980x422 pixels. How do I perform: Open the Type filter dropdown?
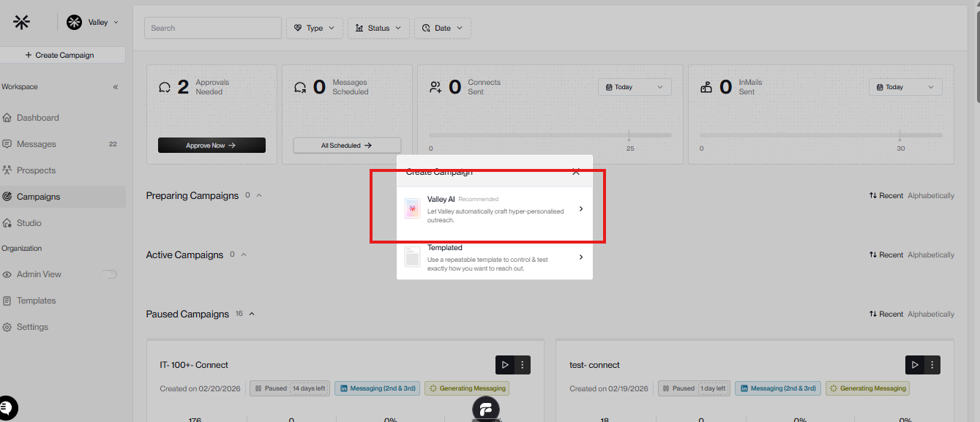tap(314, 28)
